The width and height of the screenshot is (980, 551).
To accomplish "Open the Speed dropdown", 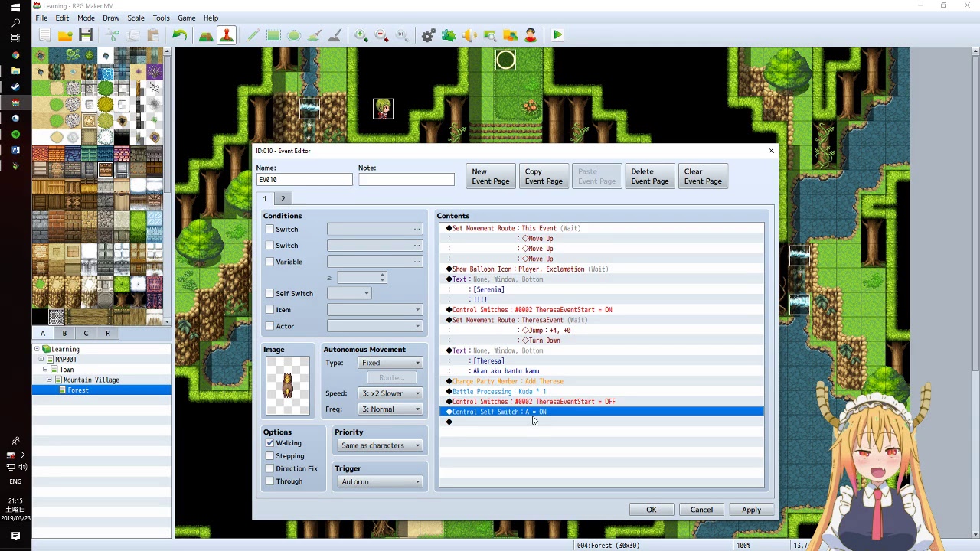I will pyautogui.click(x=390, y=393).
